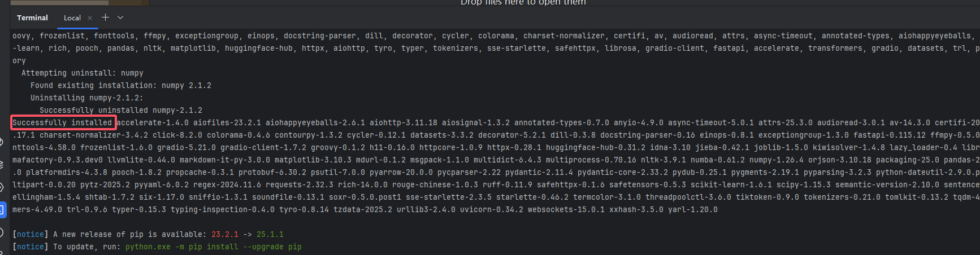Toggle the highlighted Terminal sidebar icon

(x=2, y=210)
